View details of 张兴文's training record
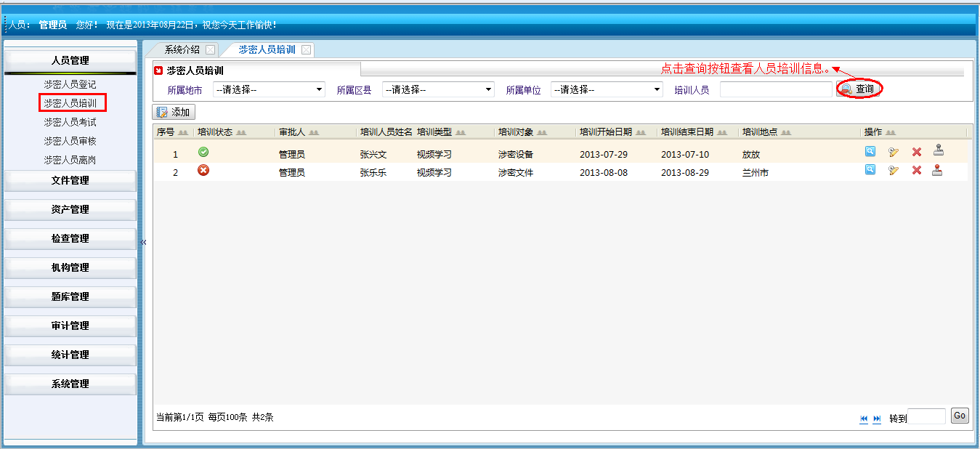The width and height of the screenshot is (980, 449). (x=870, y=151)
